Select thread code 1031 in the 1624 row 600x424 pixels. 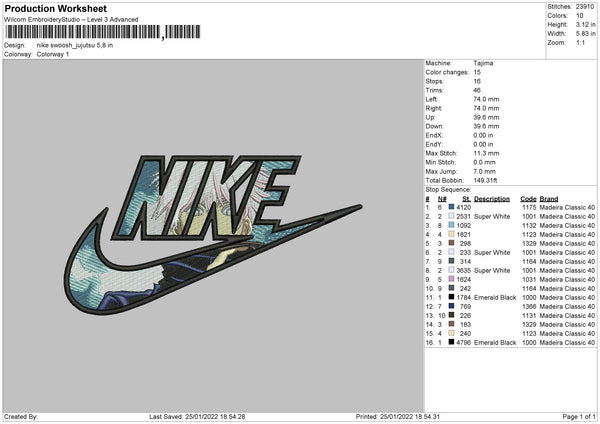[529, 279]
